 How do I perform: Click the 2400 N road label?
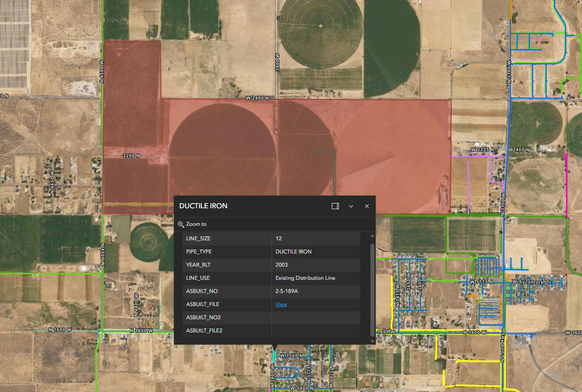click(x=521, y=150)
